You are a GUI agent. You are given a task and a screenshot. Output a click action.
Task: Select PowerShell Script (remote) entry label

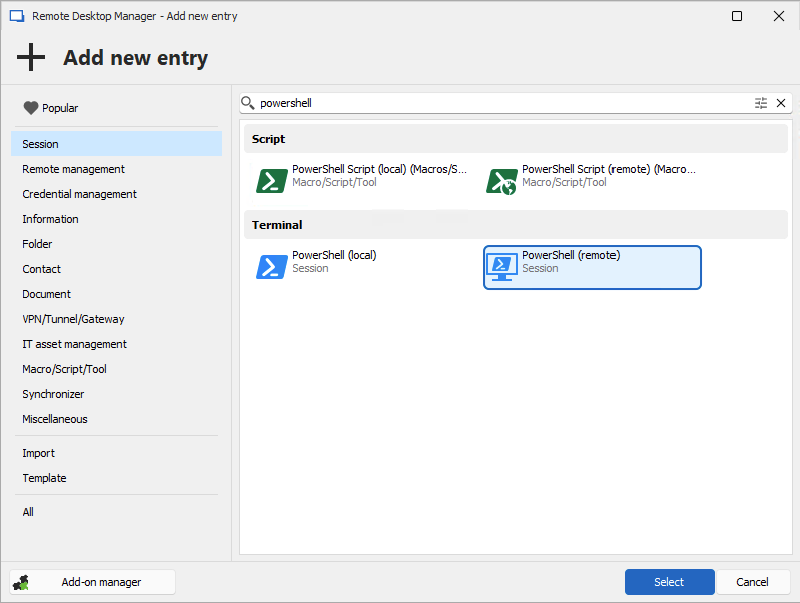[609, 169]
